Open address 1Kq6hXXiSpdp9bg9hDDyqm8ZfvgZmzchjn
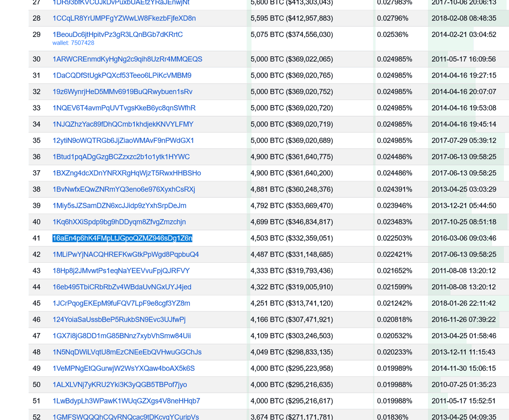509x420 pixels. click(119, 222)
